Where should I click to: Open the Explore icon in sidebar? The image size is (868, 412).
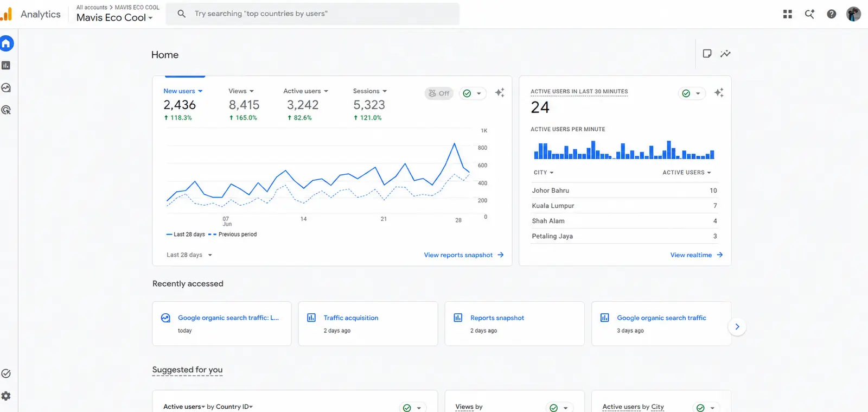(6, 87)
